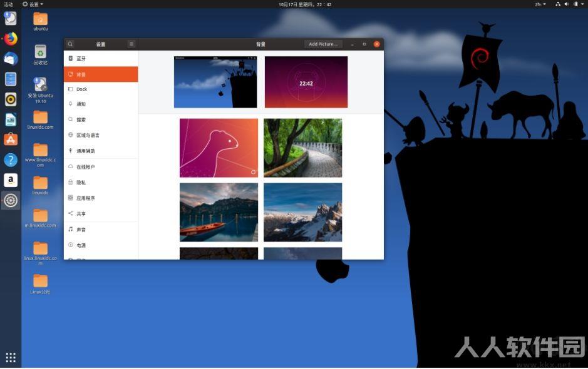
Task: Open the 共享 sharing panel
Action: click(x=101, y=214)
